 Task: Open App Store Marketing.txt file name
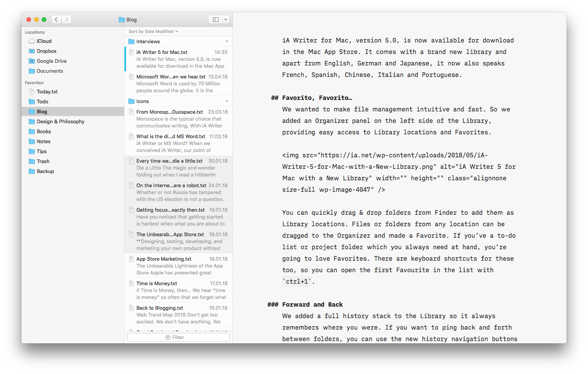pyautogui.click(x=164, y=259)
